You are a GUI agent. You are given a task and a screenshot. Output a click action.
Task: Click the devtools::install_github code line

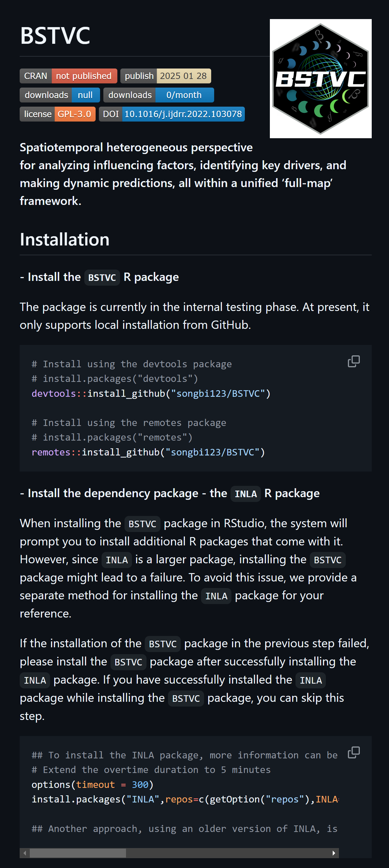coord(151,393)
